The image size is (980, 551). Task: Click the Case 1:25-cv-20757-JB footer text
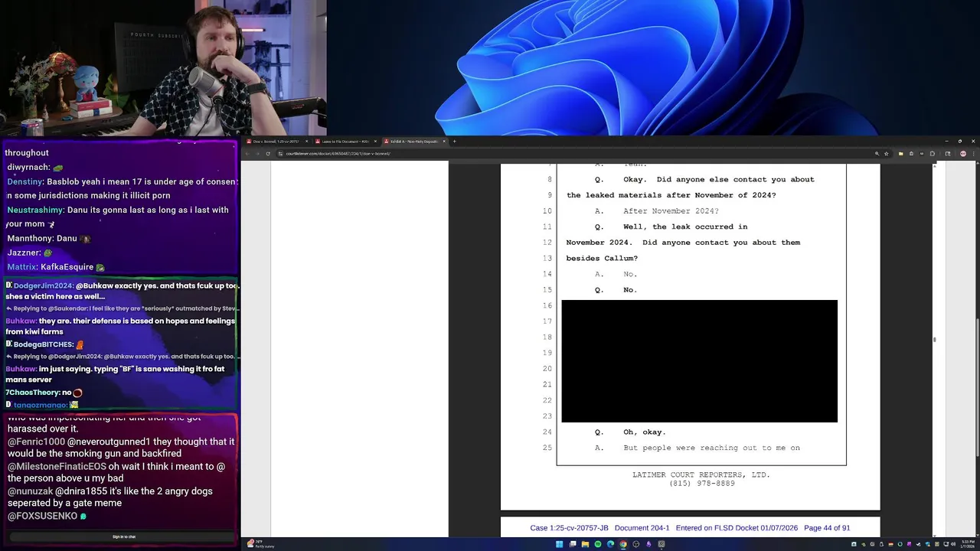click(x=569, y=528)
